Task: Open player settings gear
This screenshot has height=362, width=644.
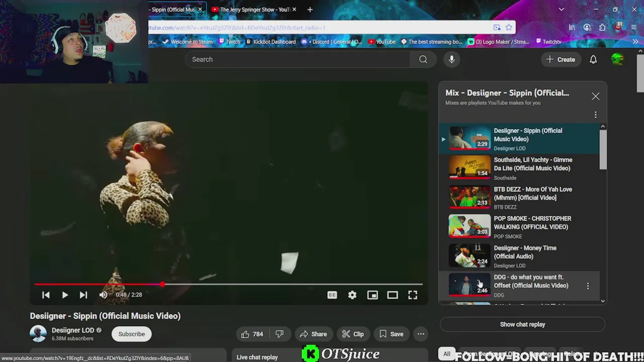Action: coord(352,295)
